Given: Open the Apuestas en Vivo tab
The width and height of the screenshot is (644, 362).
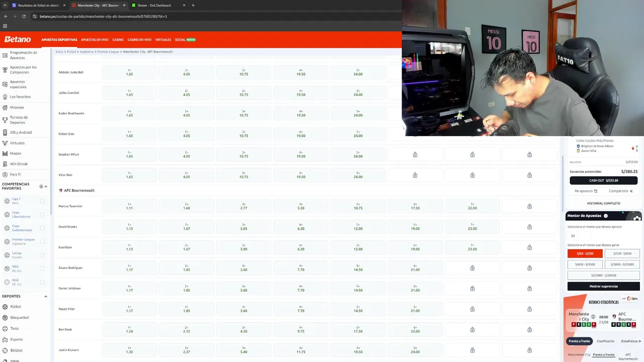Looking at the screenshot, I should [x=95, y=40].
